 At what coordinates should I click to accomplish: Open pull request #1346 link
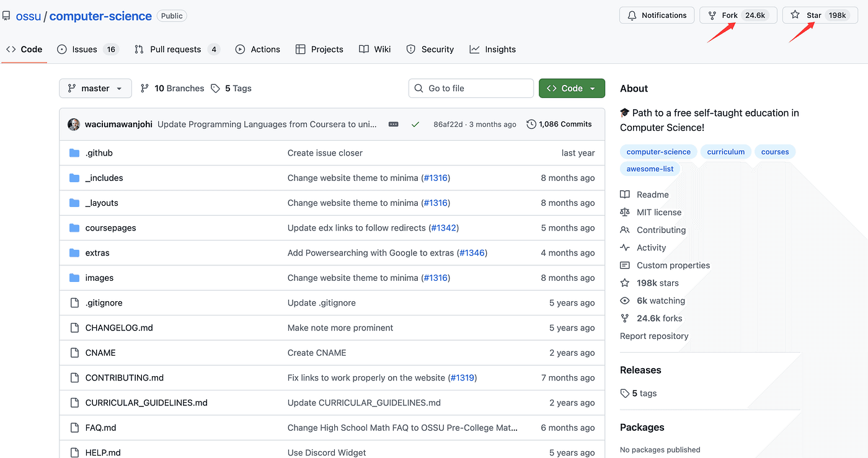pos(472,253)
